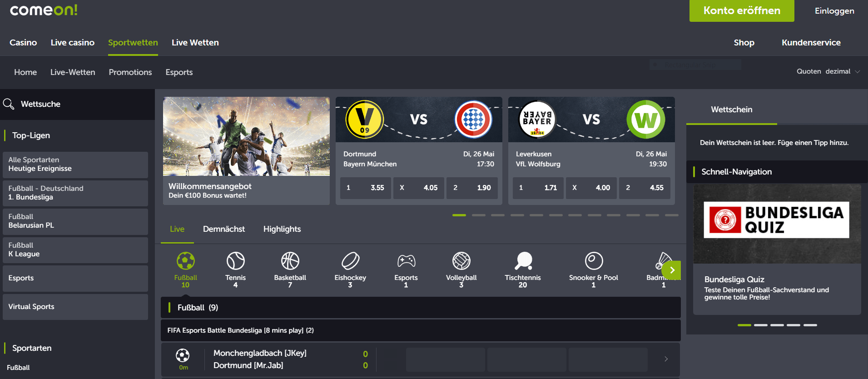Switch to the Live events tab
868x379 pixels.
click(177, 229)
